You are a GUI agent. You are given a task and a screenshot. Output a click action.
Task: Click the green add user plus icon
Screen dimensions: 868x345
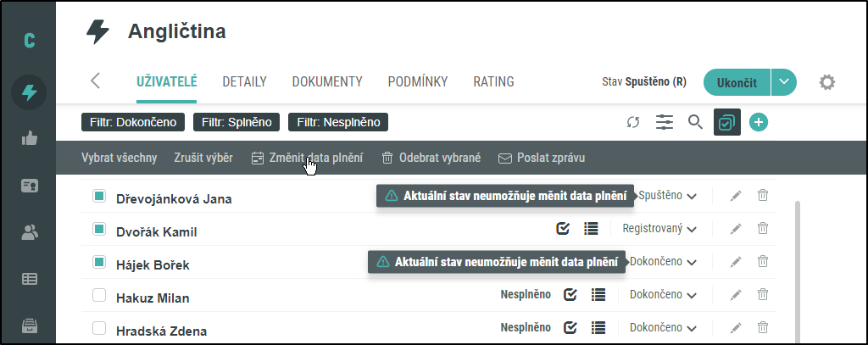[759, 123]
